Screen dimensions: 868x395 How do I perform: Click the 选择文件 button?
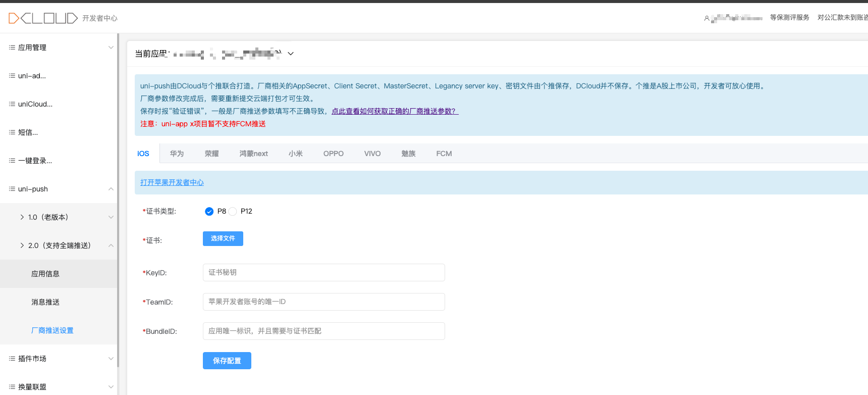coord(223,238)
